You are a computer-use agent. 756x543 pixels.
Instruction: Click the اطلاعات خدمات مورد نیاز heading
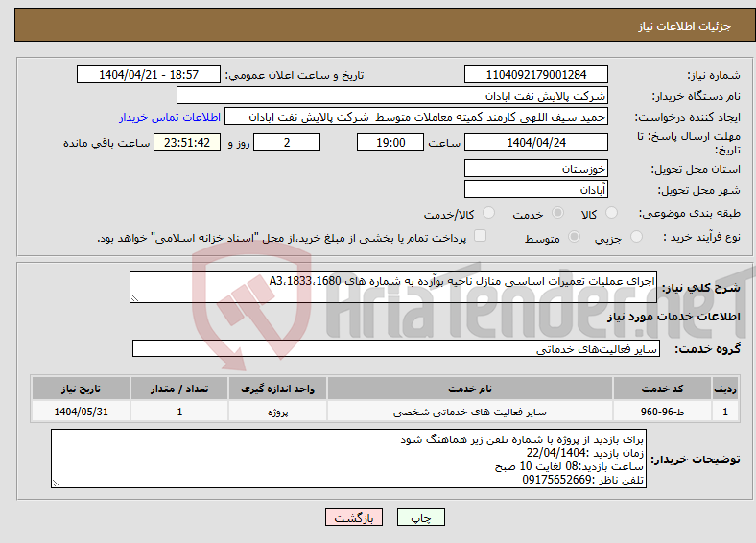point(673,317)
